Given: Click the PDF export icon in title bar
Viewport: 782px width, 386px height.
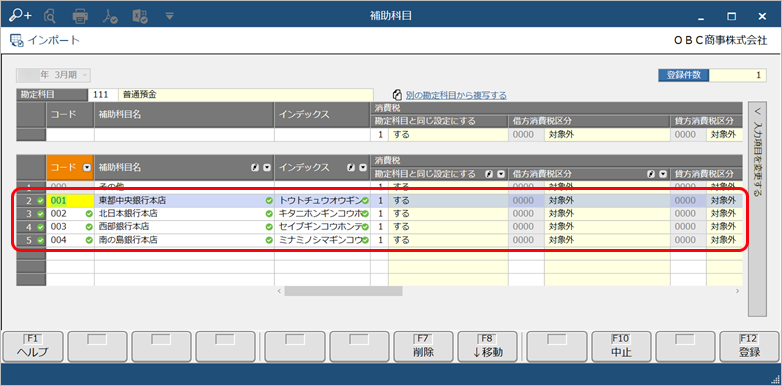Looking at the screenshot, I should tap(110, 16).
